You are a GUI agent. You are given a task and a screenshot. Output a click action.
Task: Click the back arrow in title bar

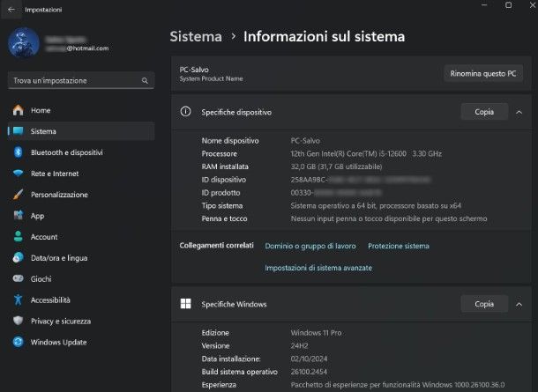point(11,10)
